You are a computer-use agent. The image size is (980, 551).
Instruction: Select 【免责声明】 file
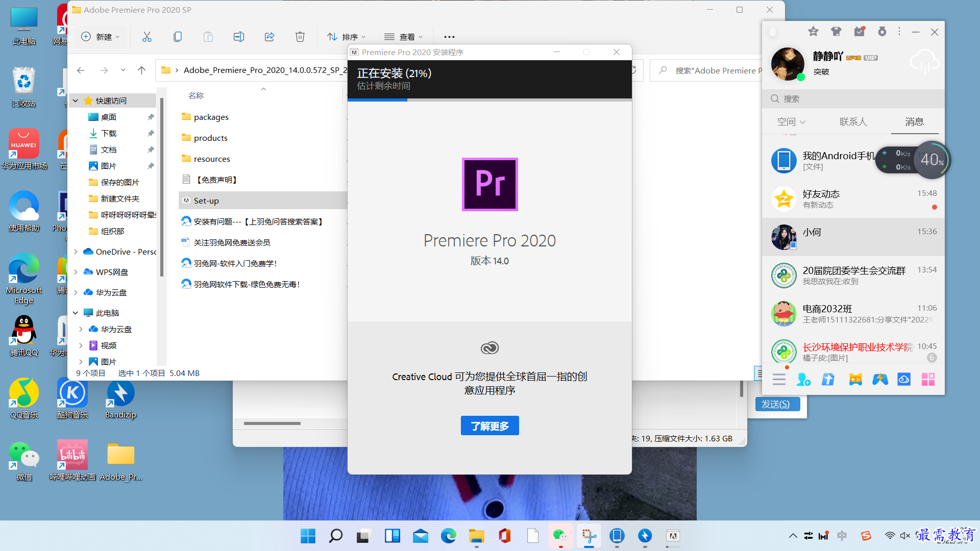[215, 180]
